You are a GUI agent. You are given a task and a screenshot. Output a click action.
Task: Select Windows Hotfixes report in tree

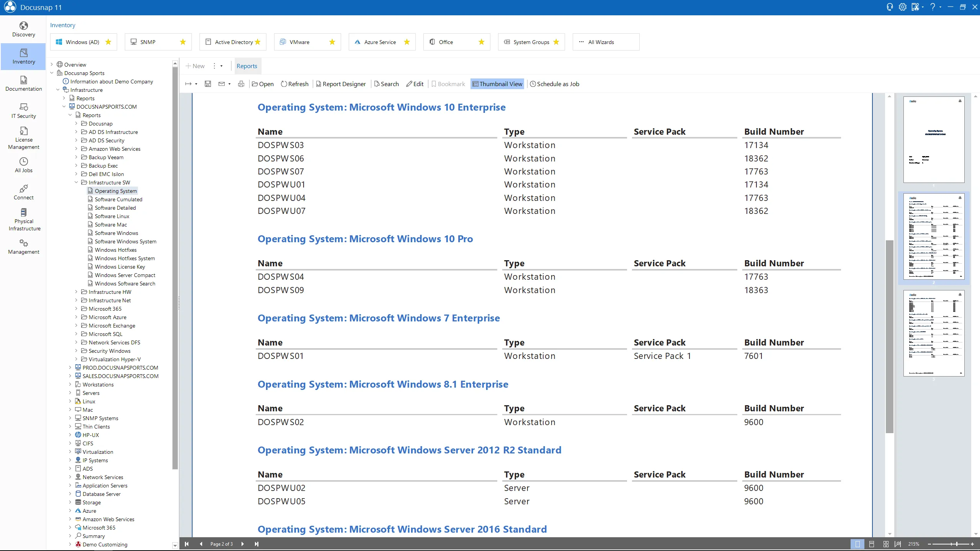tap(116, 250)
